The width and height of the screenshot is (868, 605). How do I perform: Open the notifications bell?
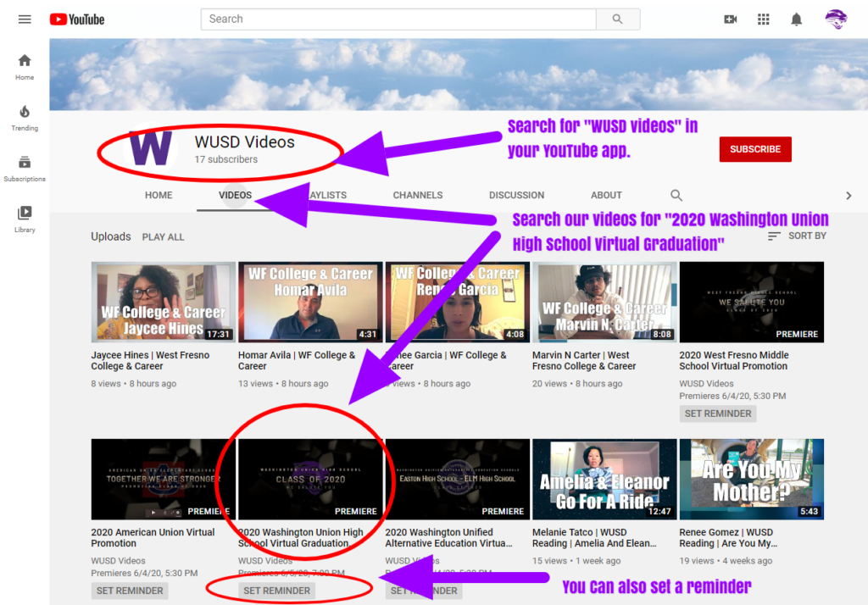(796, 19)
